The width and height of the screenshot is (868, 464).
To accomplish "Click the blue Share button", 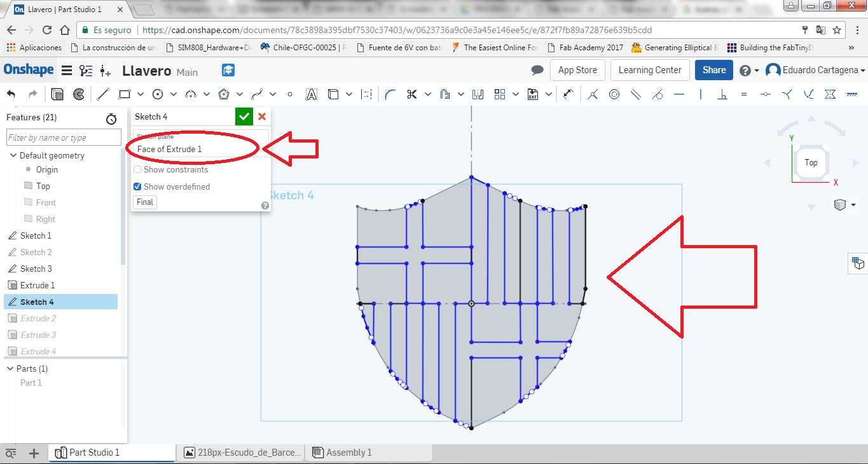I will [x=714, y=70].
